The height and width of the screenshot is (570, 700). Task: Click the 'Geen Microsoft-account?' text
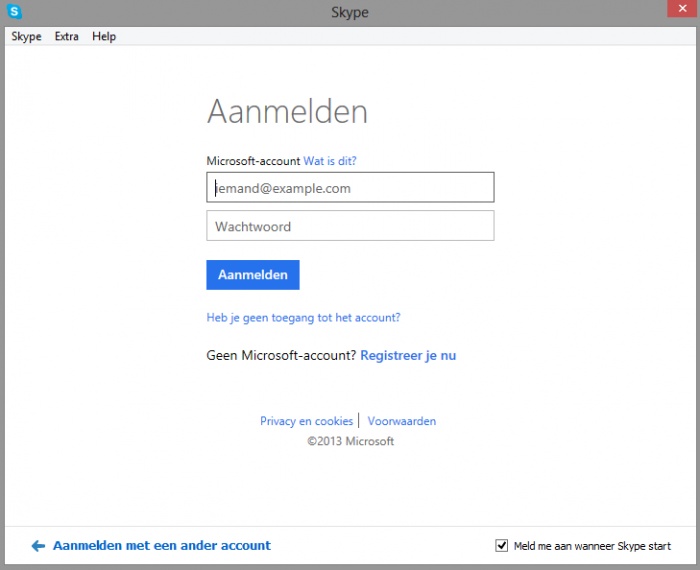pos(281,356)
